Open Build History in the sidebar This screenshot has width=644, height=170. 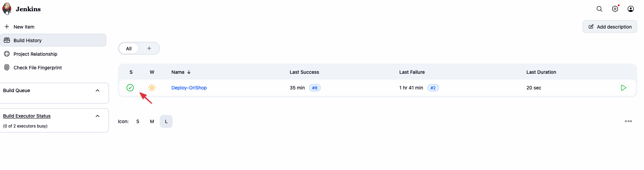coord(28,40)
